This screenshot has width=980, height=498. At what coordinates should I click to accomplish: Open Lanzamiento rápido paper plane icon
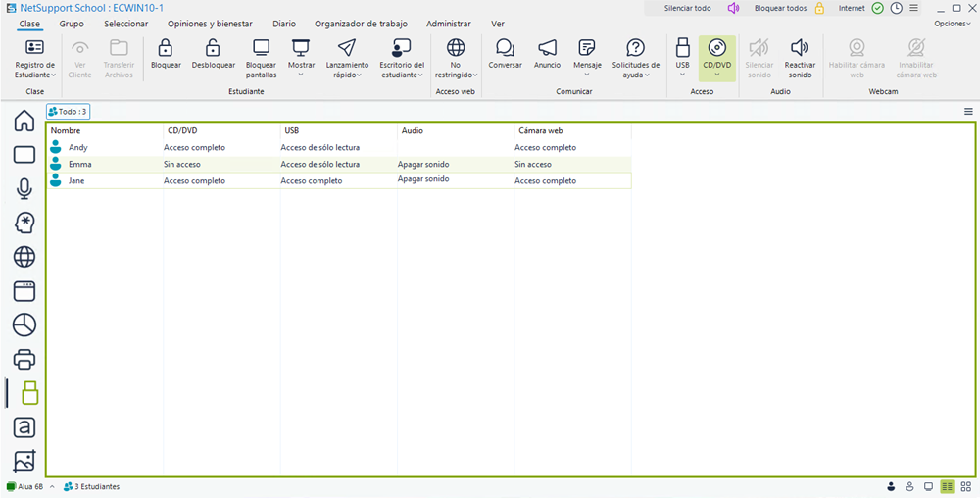[x=346, y=47]
